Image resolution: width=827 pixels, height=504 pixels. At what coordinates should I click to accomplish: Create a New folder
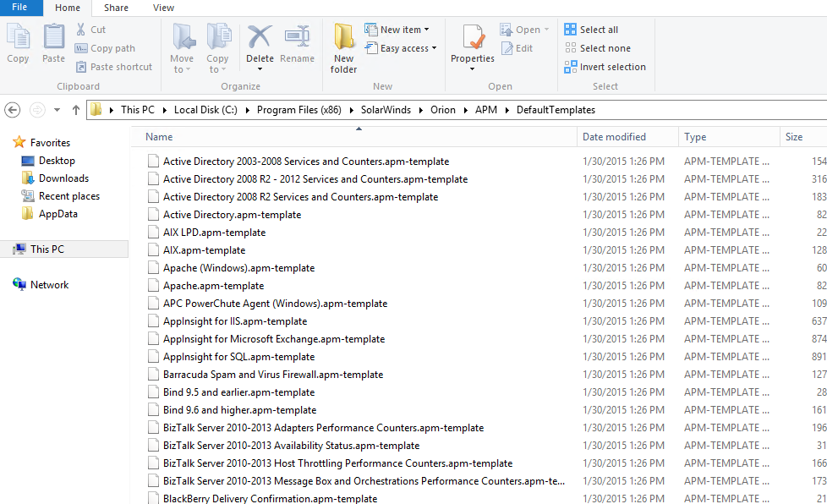(344, 48)
